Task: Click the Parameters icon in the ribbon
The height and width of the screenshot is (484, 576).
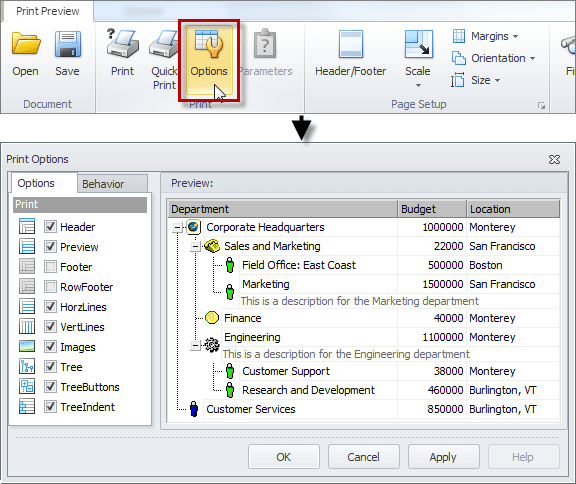Action: pos(265,44)
